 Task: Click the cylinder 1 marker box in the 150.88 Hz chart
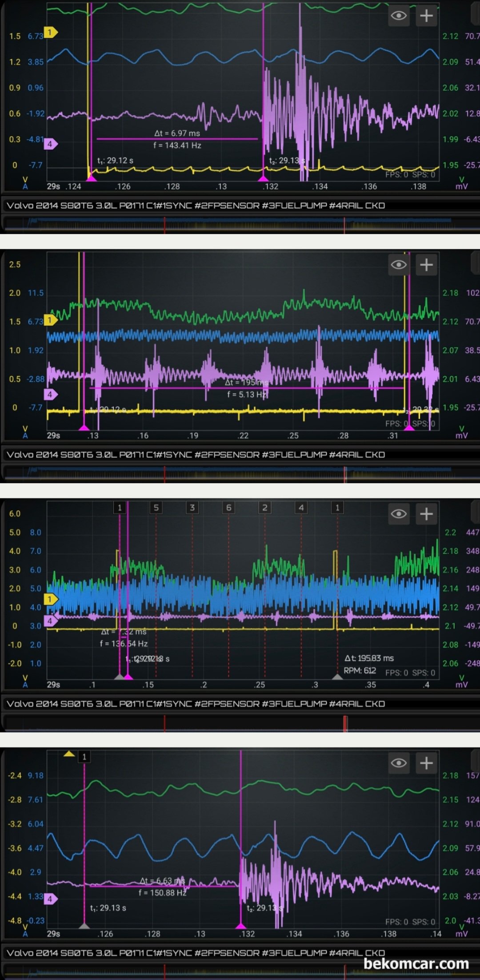[x=84, y=757]
